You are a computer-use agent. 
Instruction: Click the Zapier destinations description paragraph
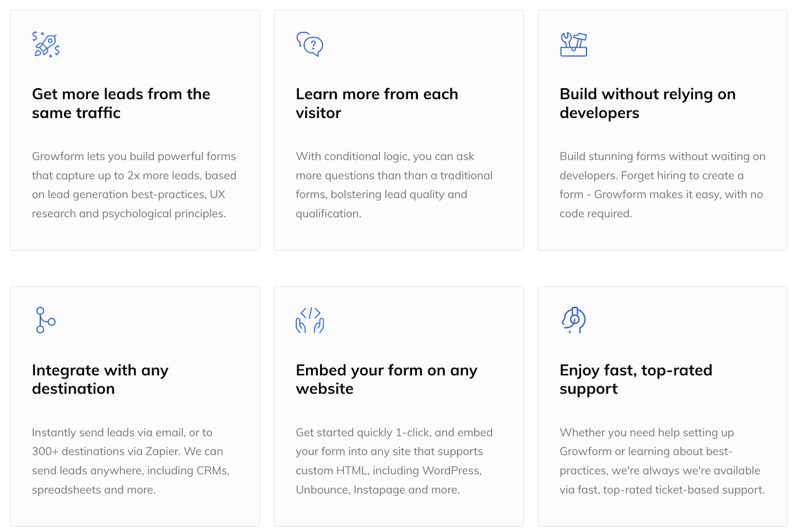coord(131,461)
